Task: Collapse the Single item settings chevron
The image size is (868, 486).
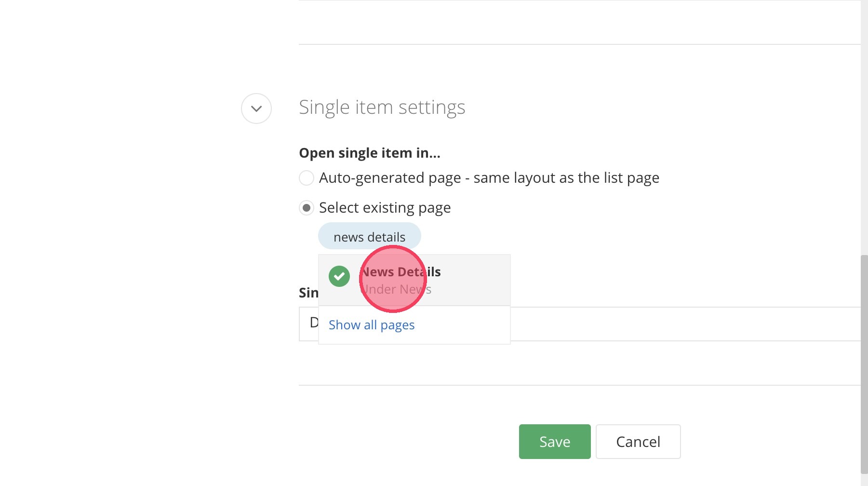Action: (256, 108)
